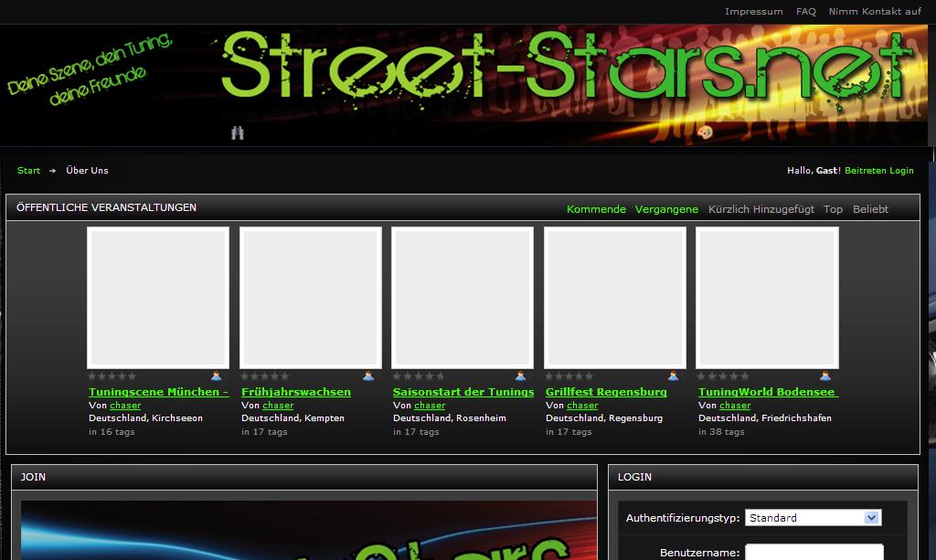Screen dimensions: 936x560
Task: Click person icon under Saisonstart der Tunings
Action: coord(520,376)
